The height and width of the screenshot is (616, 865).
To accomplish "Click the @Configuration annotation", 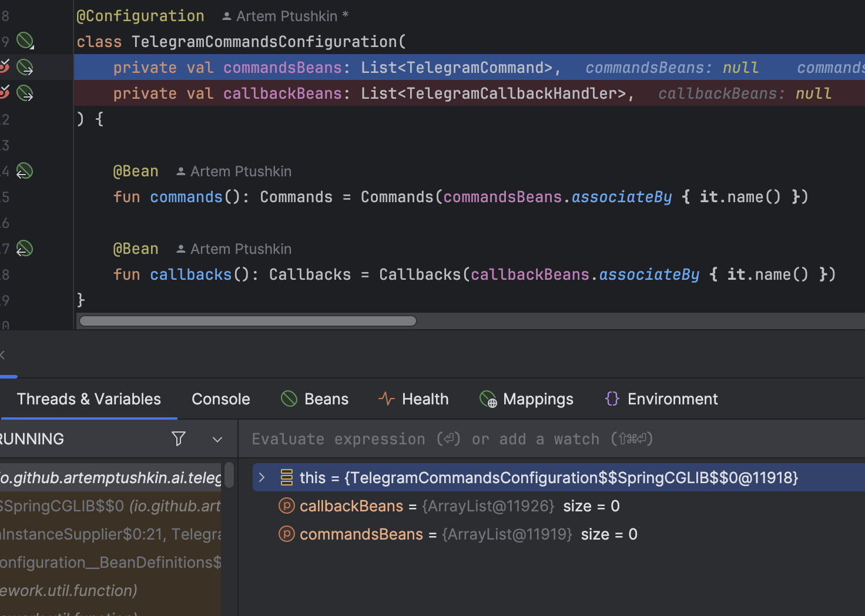I will pos(140,16).
